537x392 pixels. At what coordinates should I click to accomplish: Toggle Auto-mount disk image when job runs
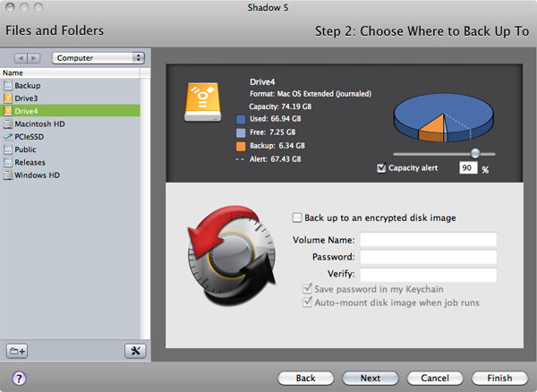307,303
